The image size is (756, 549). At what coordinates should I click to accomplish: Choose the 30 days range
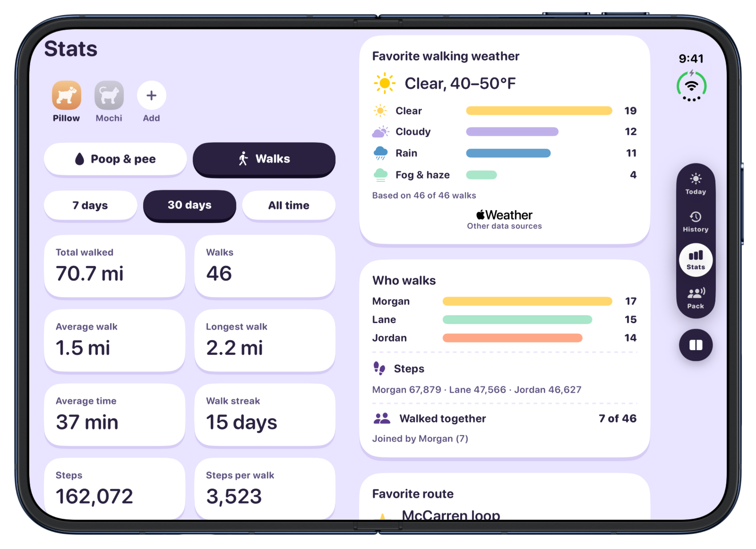(189, 206)
